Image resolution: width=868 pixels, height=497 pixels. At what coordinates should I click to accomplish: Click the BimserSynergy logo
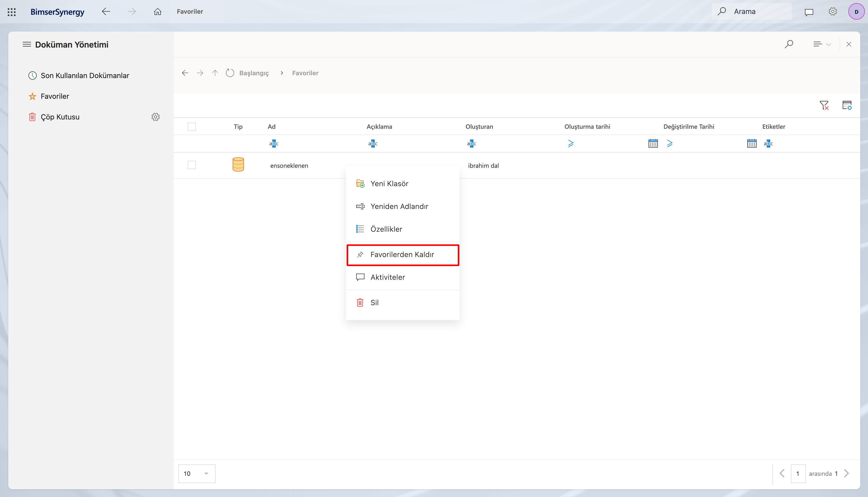(x=57, y=12)
